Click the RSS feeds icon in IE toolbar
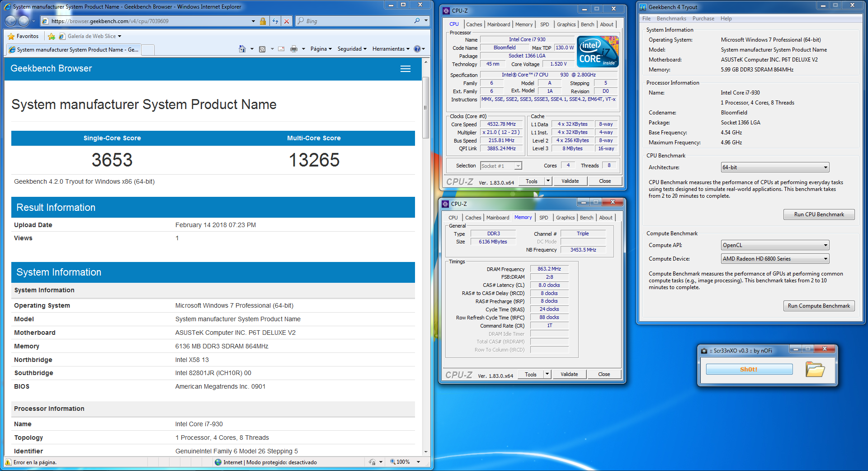The height and width of the screenshot is (471, 868). coord(262,49)
